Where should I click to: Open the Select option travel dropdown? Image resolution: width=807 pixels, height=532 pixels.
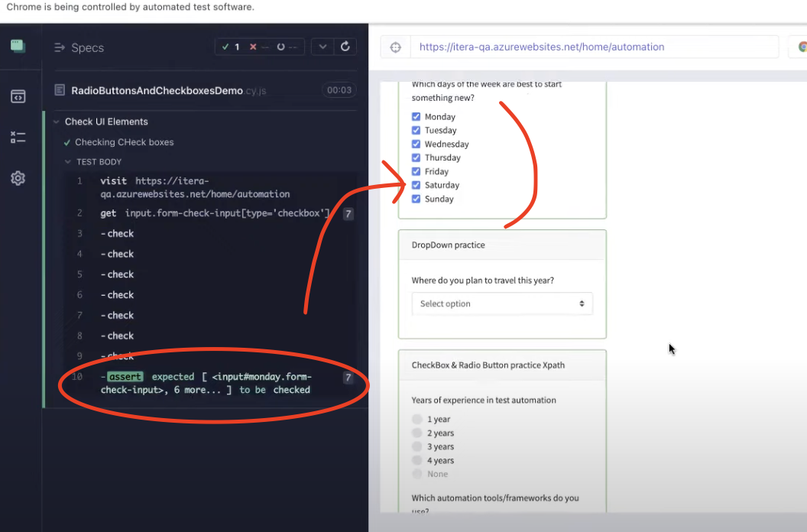(x=502, y=304)
